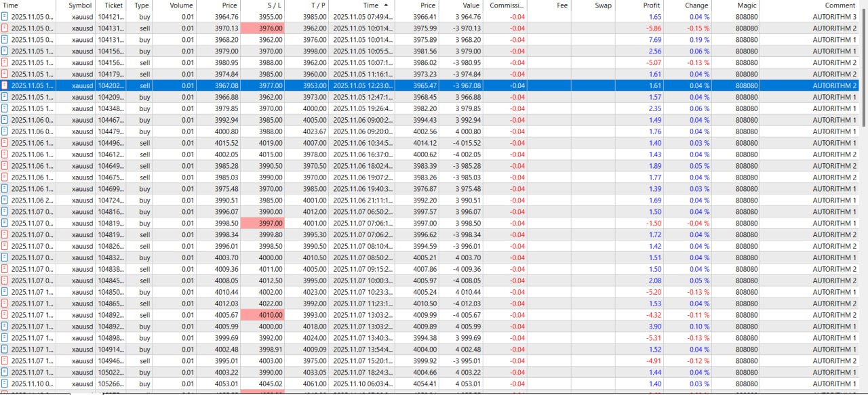Screen dimensions: 868x395
Task: Click the Magic column header
Action: click(747, 5)
